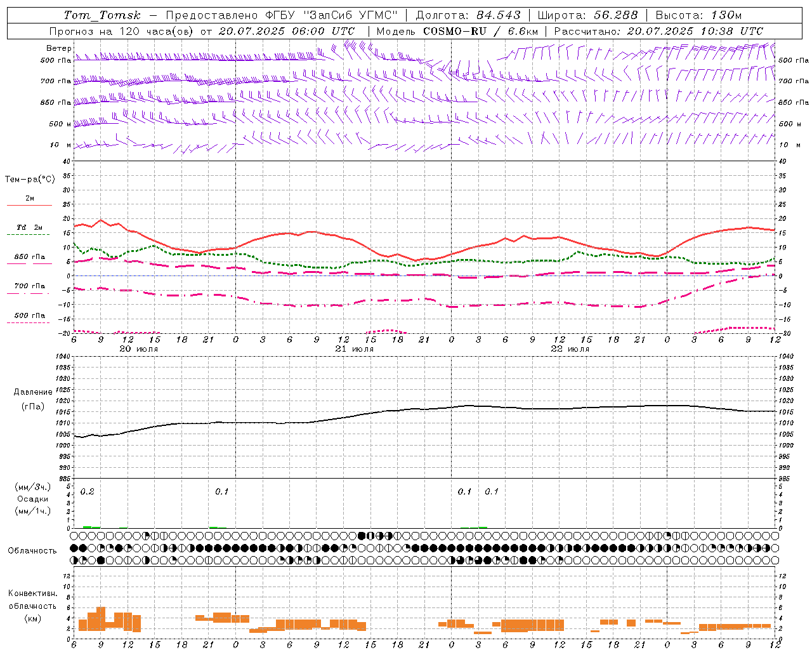812x650 pixels.
Task: Click the Конвективн. облачность label
Action: [x=33, y=600]
